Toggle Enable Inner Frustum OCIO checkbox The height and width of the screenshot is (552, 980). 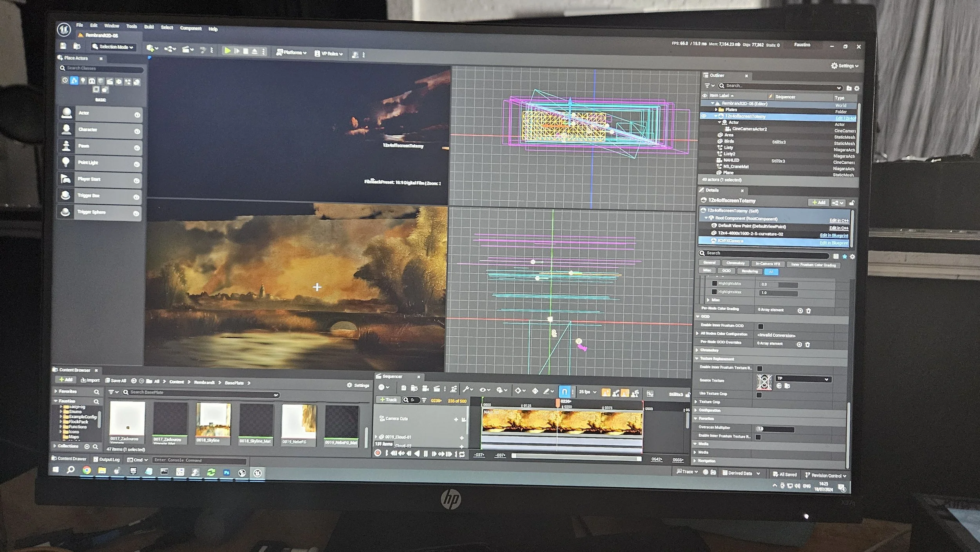(760, 326)
